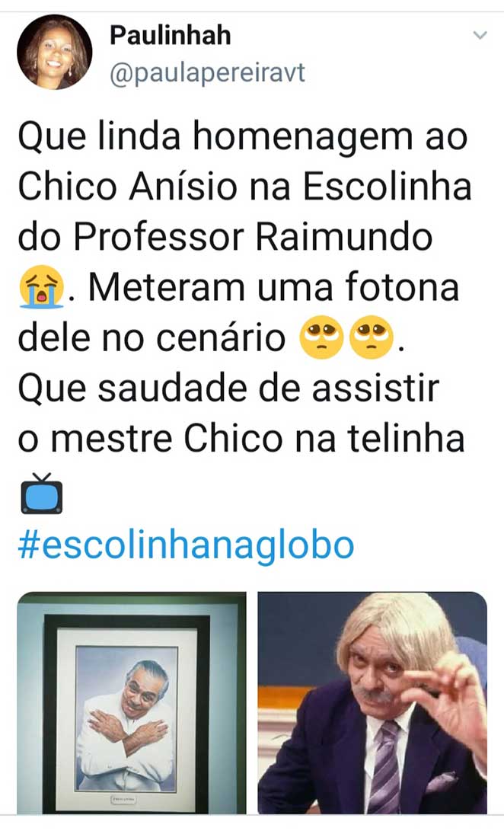Click the words 'Professor Raimundo' in the tweet
Viewport: 504px width, 831px height.
coord(253,238)
